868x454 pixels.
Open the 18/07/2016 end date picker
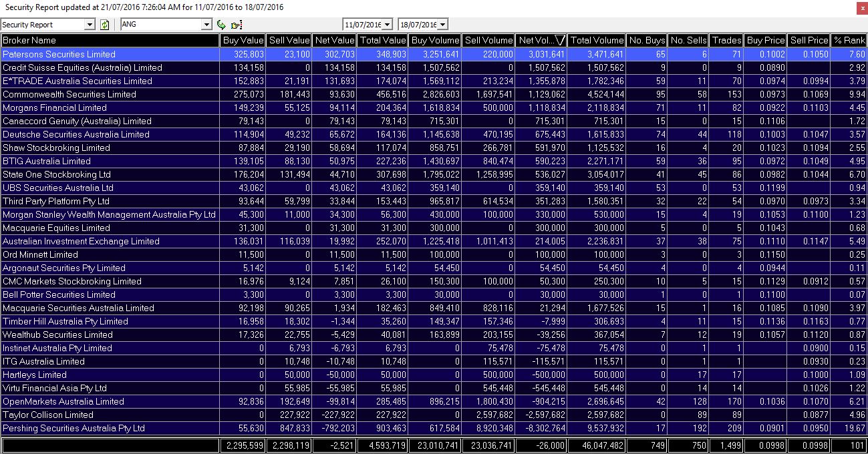443,25
